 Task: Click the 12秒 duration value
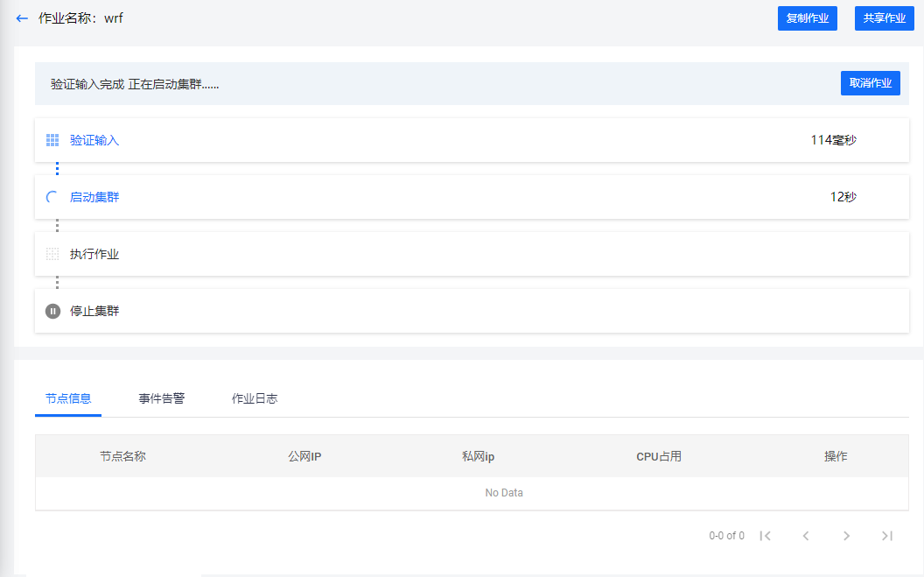point(843,197)
